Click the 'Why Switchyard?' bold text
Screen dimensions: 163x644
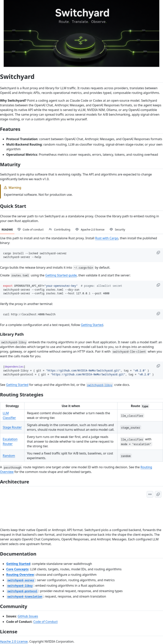(13, 101)
